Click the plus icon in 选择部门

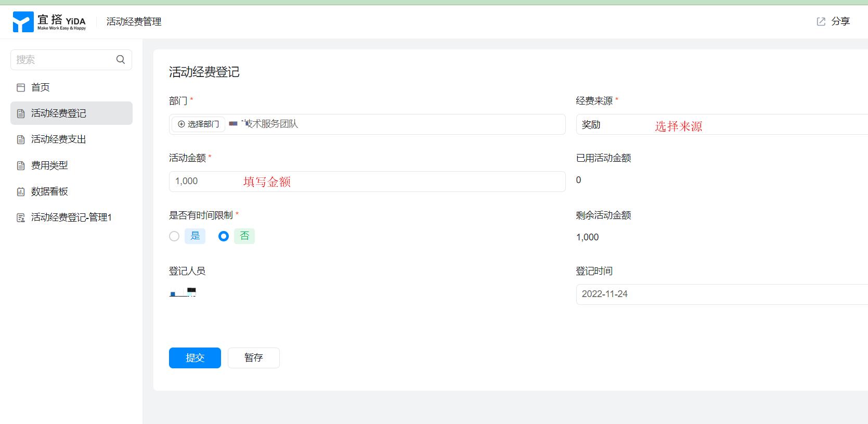pos(182,124)
